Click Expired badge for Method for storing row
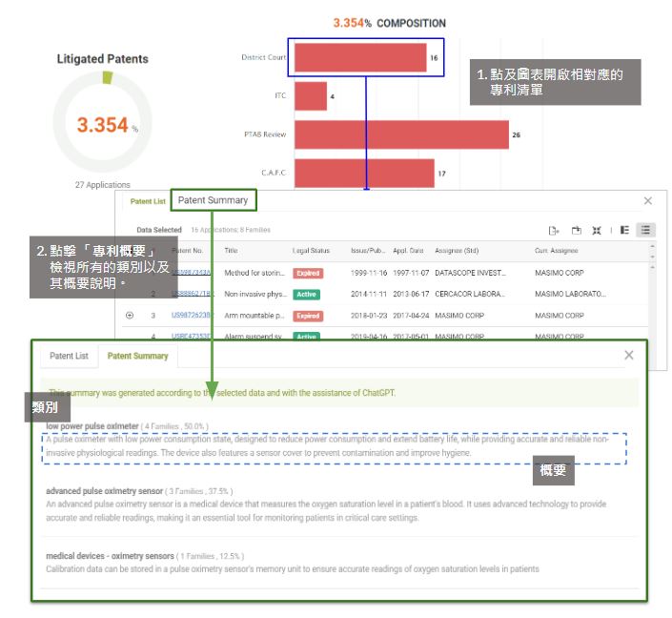This screenshot has height=618, width=672. 308,273
